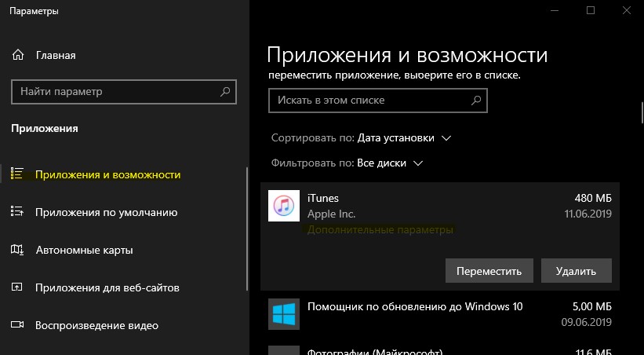Click the Приложения sidebar heading
Screen dimensions: 644x355
tap(45, 128)
